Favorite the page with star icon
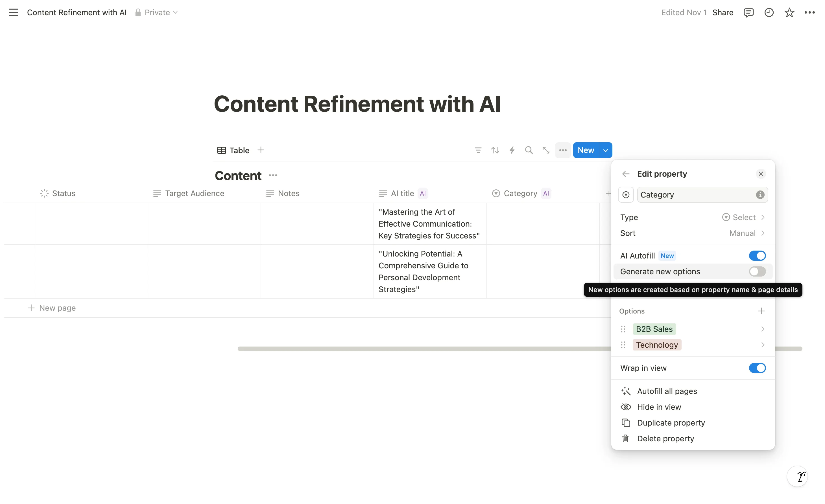825x504 pixels. tap(789, 12)
